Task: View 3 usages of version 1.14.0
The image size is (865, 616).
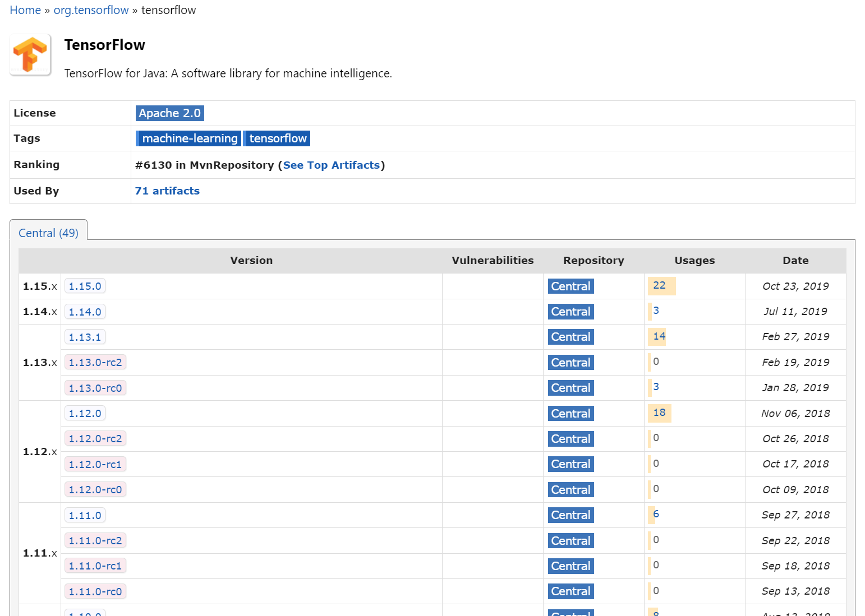Action: [x=656, y=311]
